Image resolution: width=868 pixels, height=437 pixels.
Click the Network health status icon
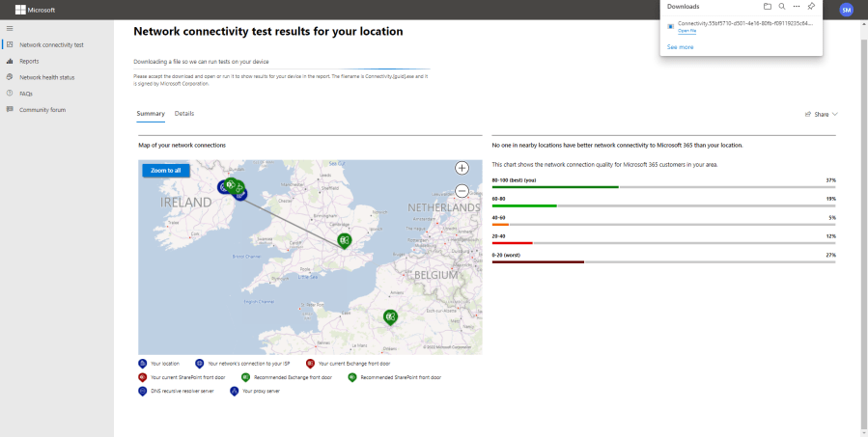point(10,77)
